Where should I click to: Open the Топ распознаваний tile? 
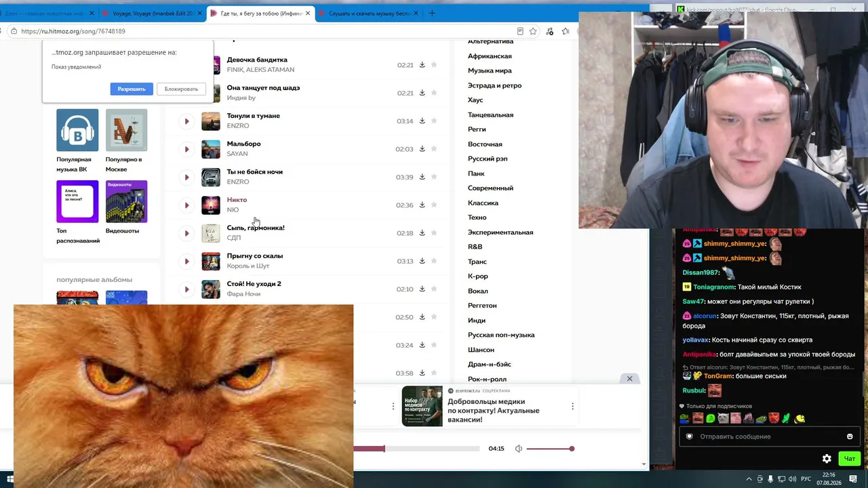(x=77, y=212)
